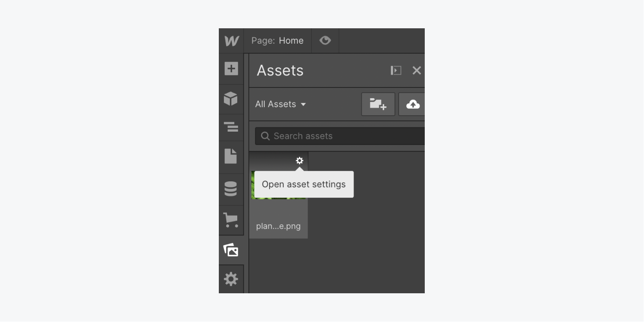Open project Settings gear in sidebar
Viewport: 644px width, 322px height.
[231, 279]
